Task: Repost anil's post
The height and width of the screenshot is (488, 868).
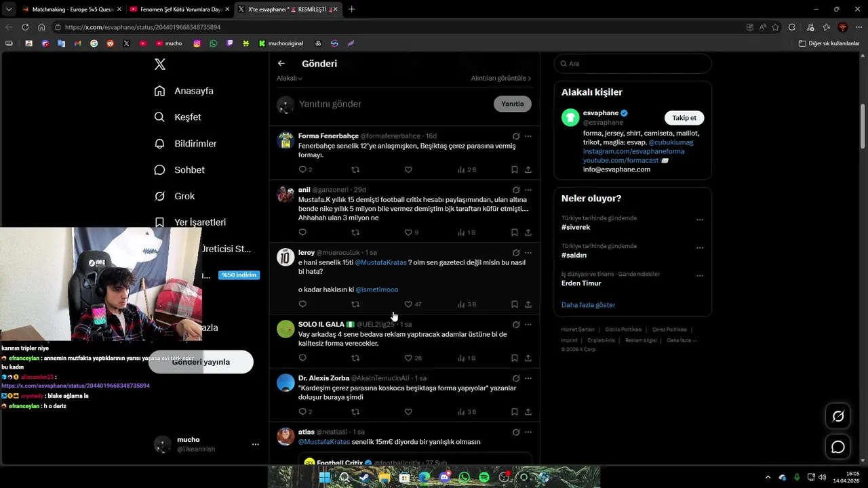Action: 355,232
